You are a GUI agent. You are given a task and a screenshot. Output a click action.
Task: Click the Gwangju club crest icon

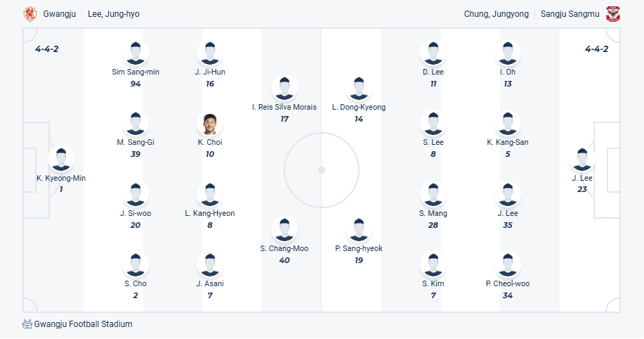[x=29, y=14]
